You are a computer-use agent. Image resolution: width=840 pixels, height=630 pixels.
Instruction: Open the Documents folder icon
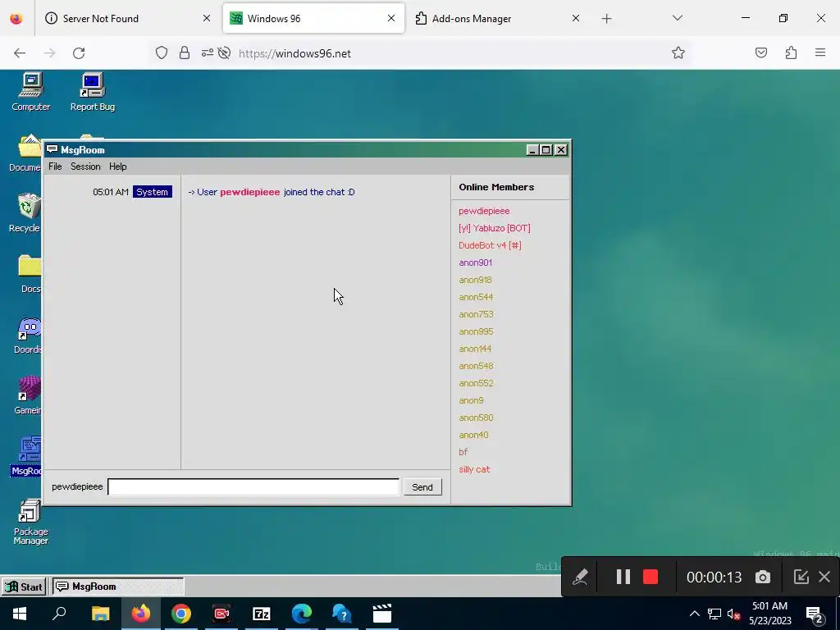25,153
